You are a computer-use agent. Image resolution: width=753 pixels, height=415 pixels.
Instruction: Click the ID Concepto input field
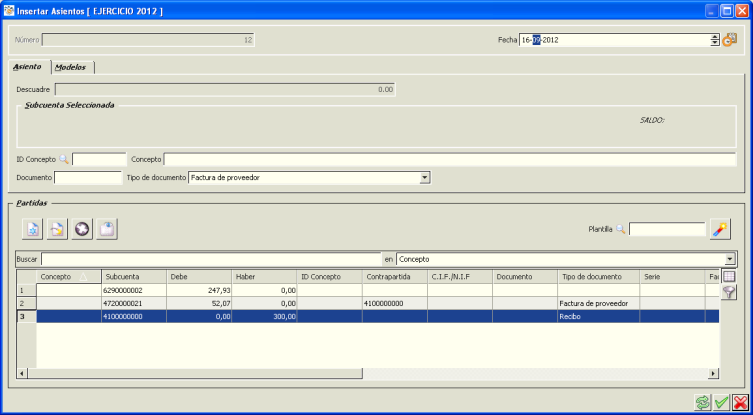[x=99, y=159]
